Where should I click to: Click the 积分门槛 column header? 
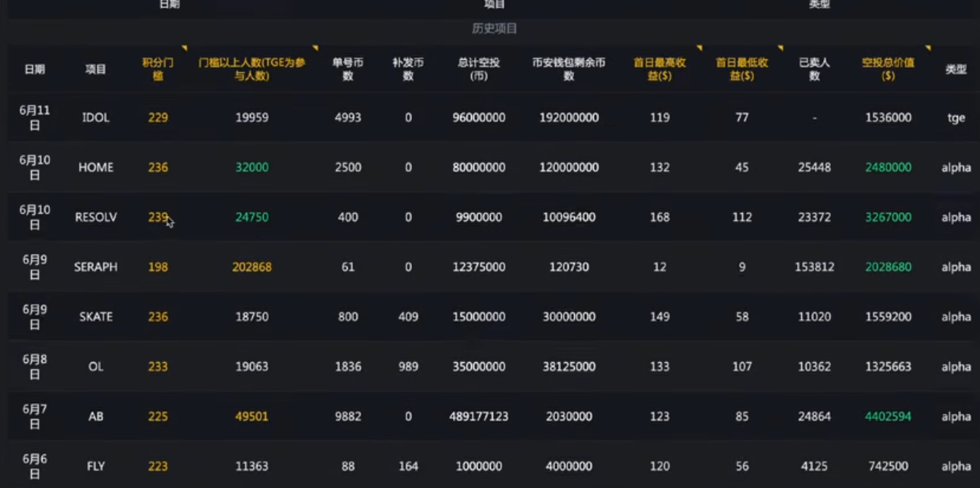[x=158, y=69]
